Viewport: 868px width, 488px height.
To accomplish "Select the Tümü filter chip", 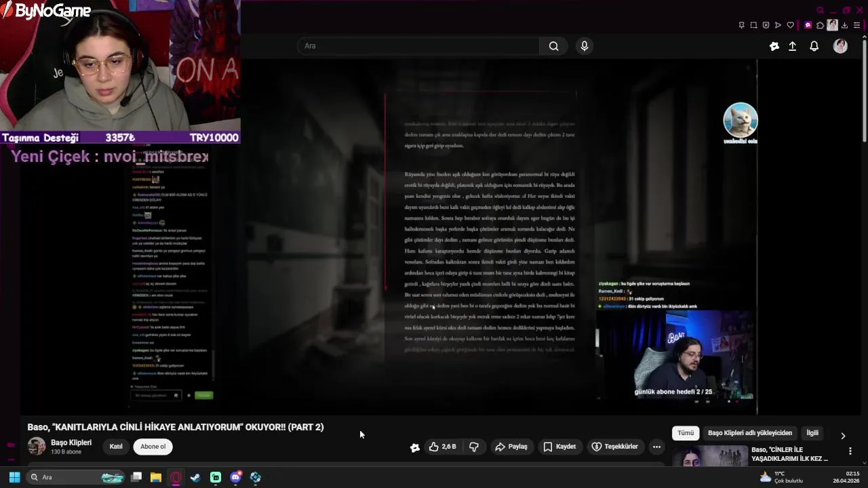I will [686, 433].
